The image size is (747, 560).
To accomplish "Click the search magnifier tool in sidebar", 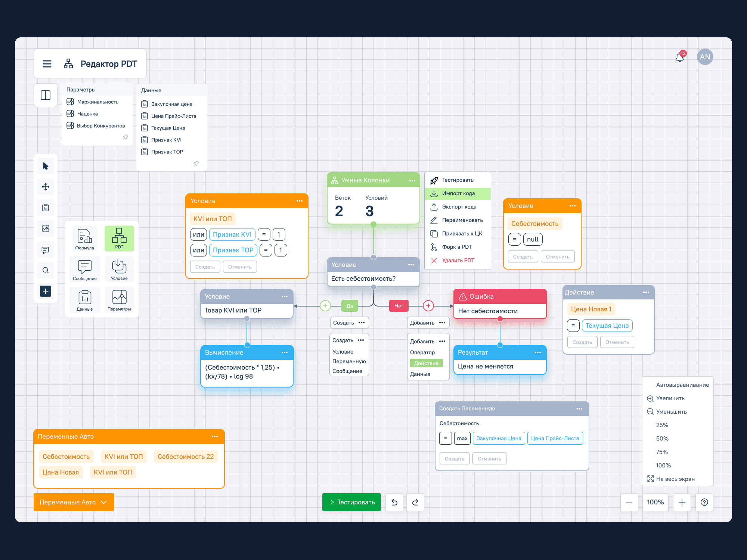I will pos(46,270).
